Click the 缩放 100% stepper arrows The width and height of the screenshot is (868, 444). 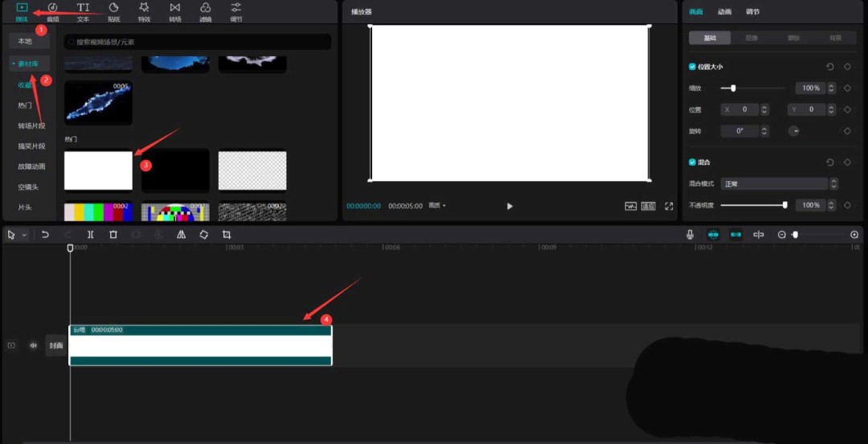[832, 88]
